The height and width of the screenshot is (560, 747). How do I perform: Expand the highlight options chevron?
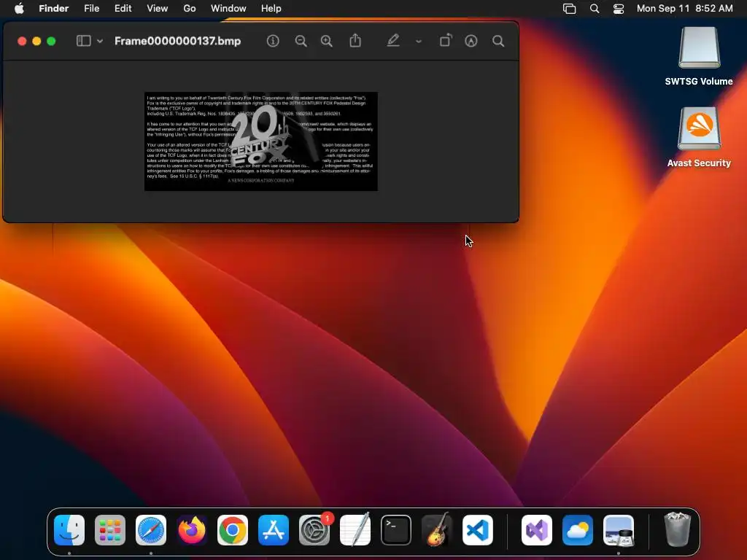click(x=418, y=42)
